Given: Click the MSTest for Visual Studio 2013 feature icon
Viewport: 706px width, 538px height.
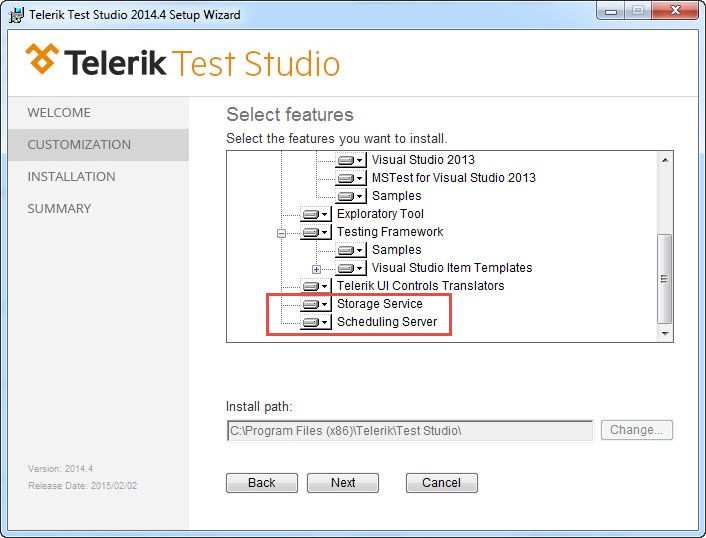Looking at the screenshot, I should pos(350,178).
